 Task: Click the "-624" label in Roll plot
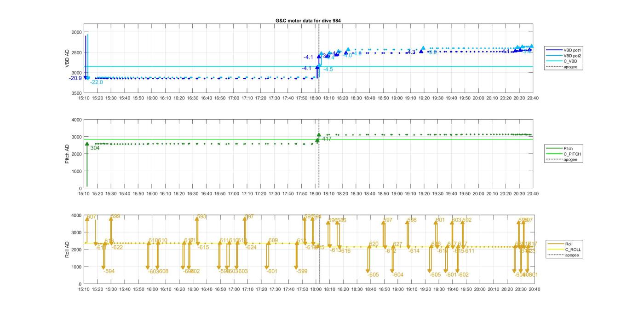pyautogui.click(x=251, y=247)
